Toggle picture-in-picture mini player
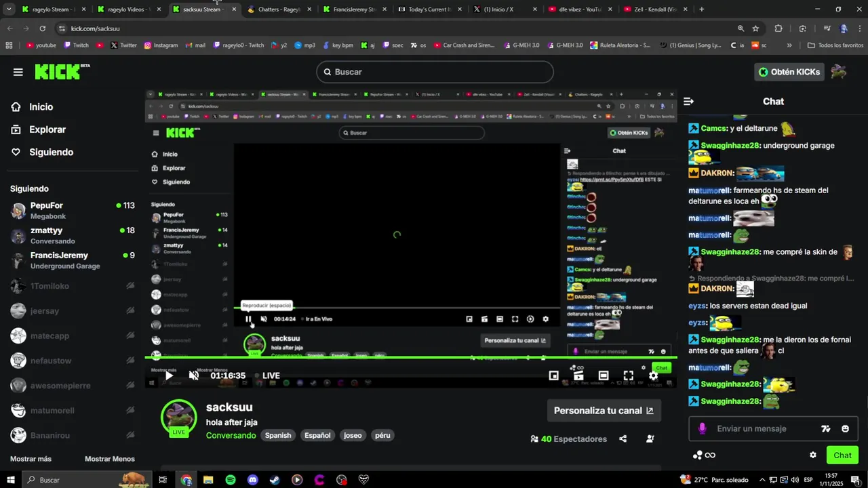Screen dimensions: 868x488 553,375
